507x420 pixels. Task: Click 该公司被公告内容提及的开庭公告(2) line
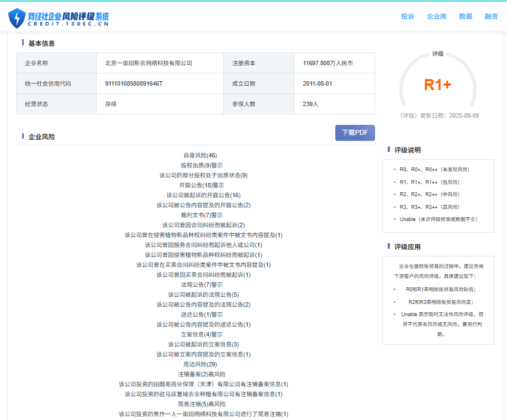[203, 205]
